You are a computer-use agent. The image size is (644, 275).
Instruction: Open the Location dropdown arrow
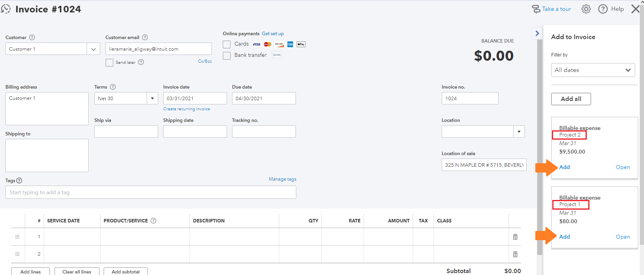point(519,132)
